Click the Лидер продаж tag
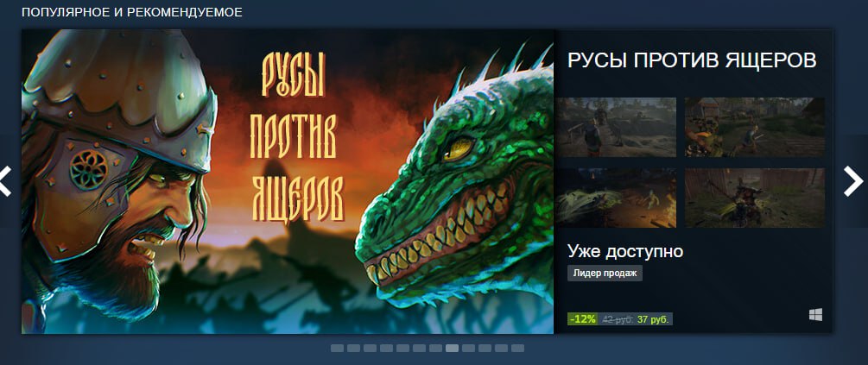868x365 pixels. coord(605,273)
